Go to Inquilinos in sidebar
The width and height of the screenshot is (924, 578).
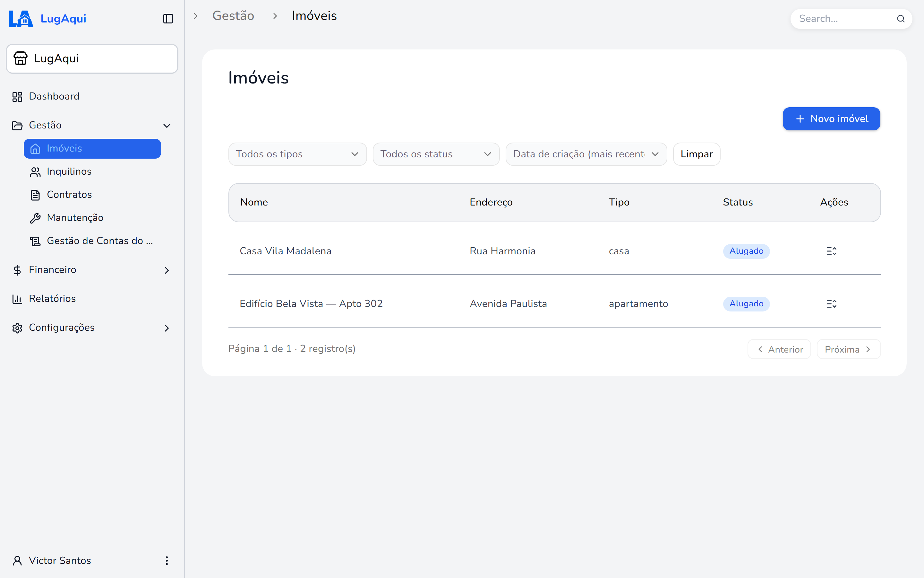92,172
